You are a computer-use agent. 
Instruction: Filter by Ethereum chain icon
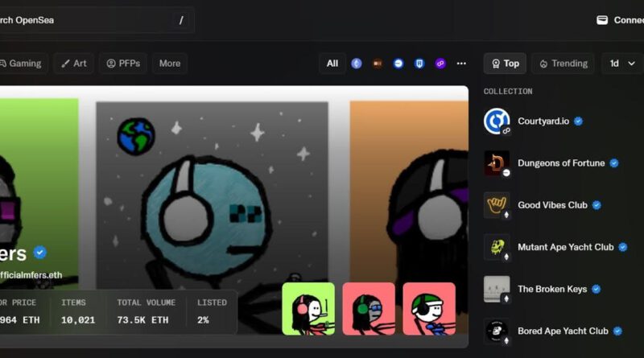[357, 64]
